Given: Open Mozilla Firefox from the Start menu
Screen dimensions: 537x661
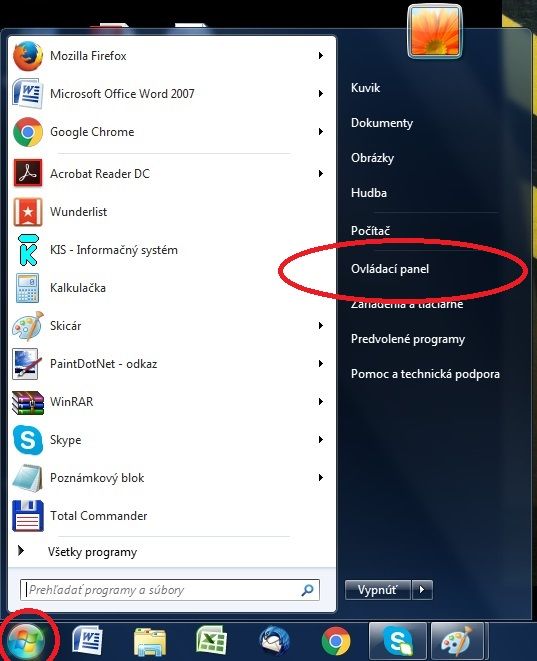Looking at the screenshot, I should click(x=169, y=56).
